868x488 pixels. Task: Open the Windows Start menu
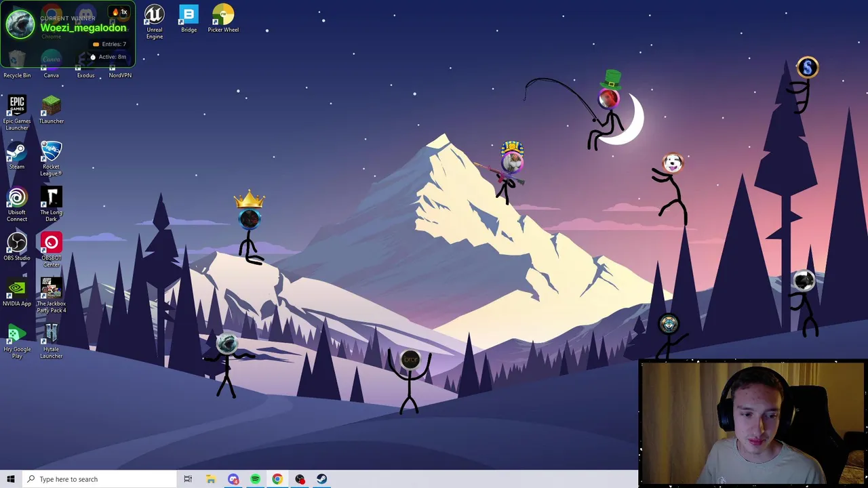(11, 479)
